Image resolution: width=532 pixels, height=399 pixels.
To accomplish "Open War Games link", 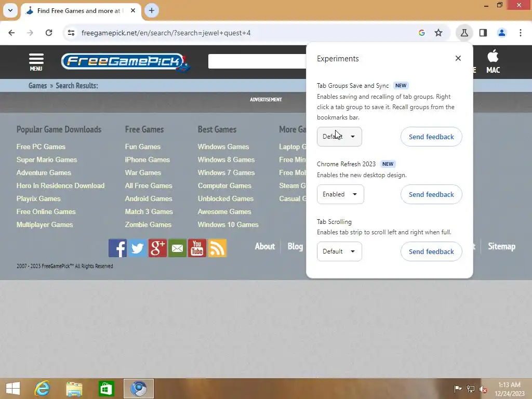I will [x=143, y=172].
